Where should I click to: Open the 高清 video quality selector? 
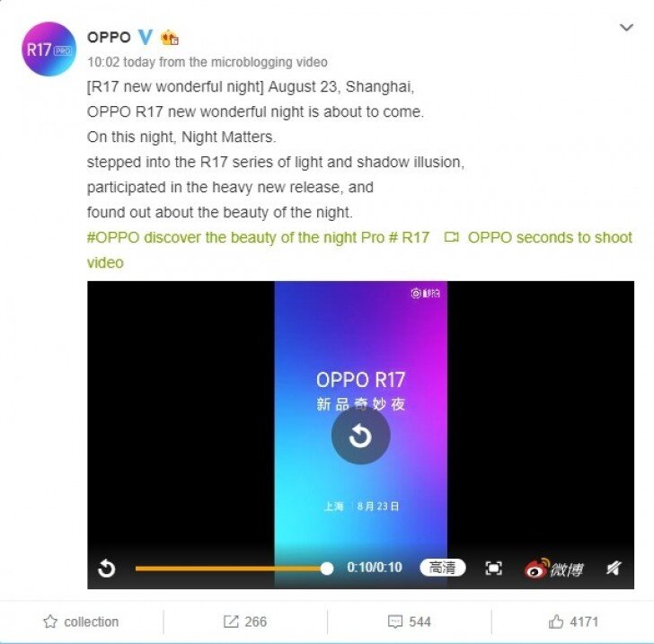point(443,568)
